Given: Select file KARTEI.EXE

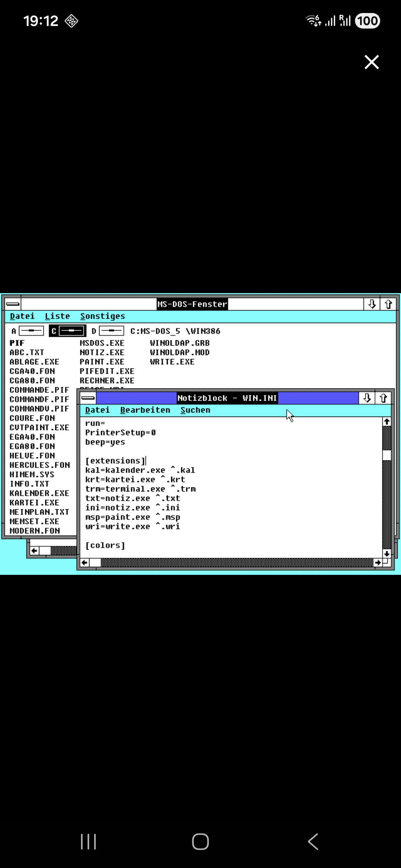Looking at the screenshot, I should click(35, 503).
